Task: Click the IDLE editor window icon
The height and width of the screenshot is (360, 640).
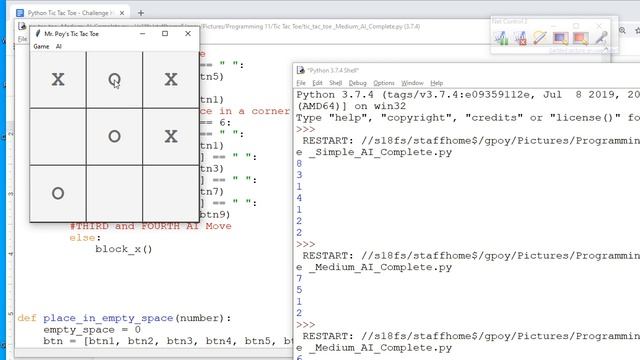Action: (x=22, y=27)
